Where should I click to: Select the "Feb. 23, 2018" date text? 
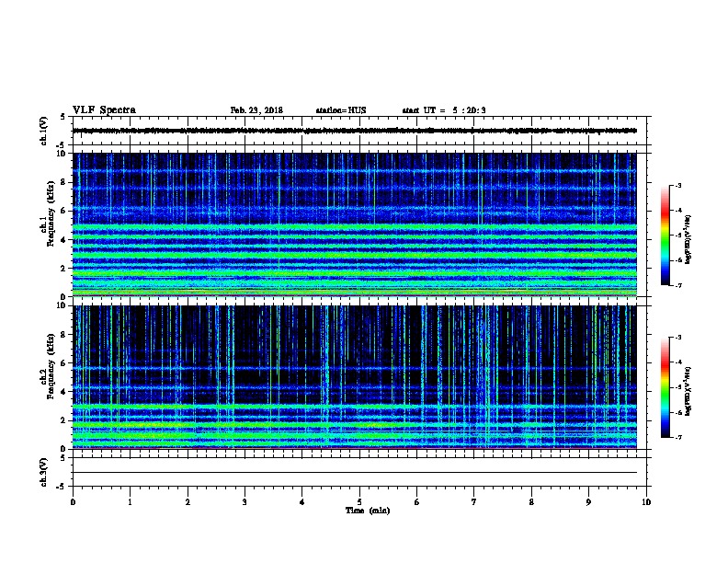click(x=256, y=110)
